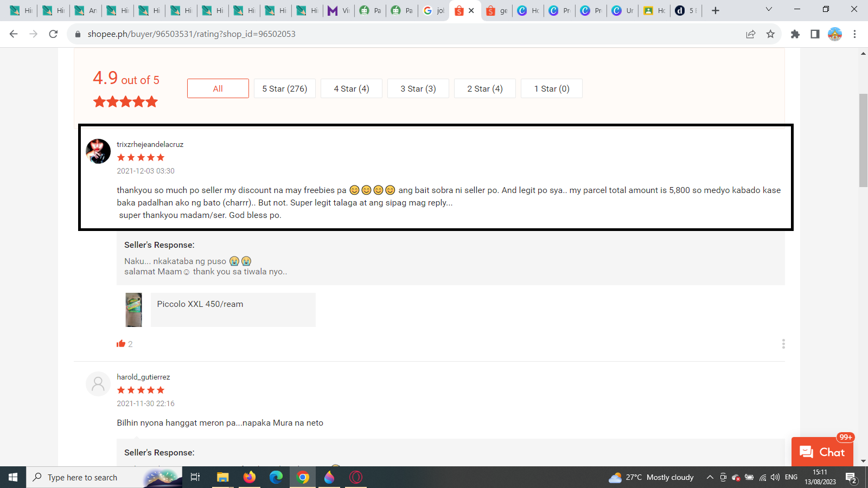Viewport: 868px width, 488px height.
Task: Filter reviews by 5 Star (276)
Action: 285,88
